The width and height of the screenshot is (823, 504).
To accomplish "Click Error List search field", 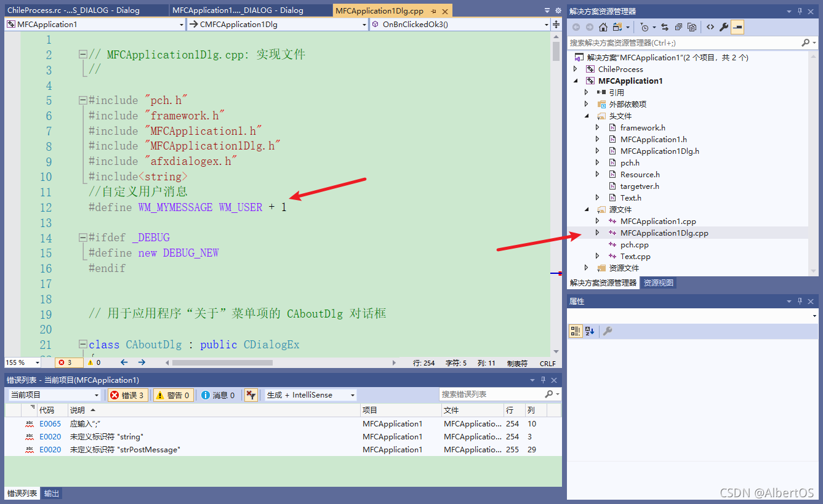I will coord(491,394).
